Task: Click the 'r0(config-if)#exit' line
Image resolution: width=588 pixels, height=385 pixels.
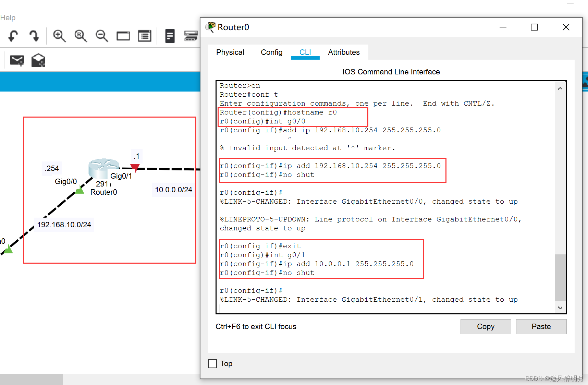Action: pos(260,246)
